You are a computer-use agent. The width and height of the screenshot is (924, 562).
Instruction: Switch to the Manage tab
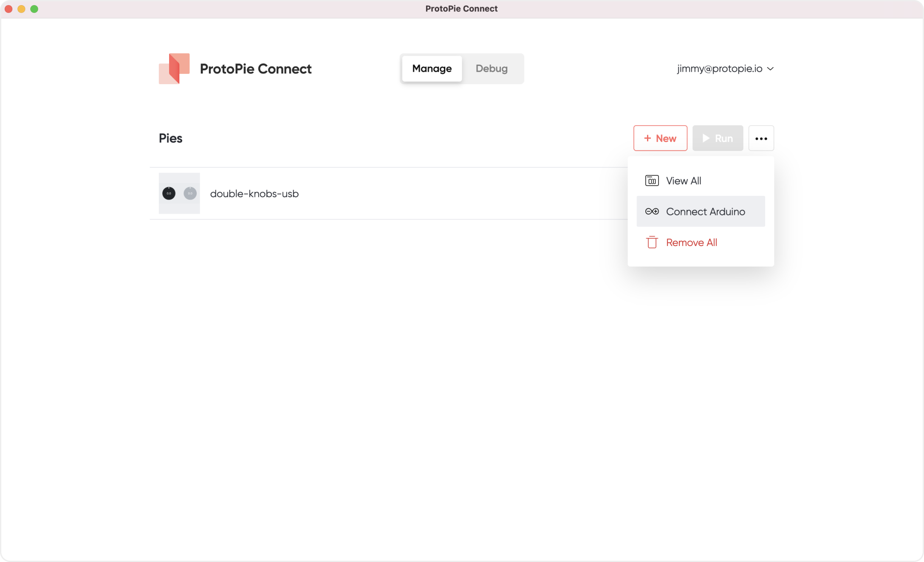(432, 68)
